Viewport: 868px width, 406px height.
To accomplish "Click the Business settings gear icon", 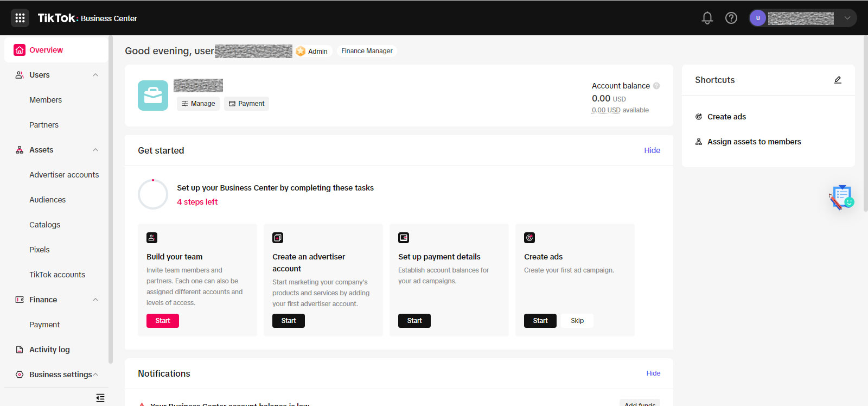I will pos(20,375).
